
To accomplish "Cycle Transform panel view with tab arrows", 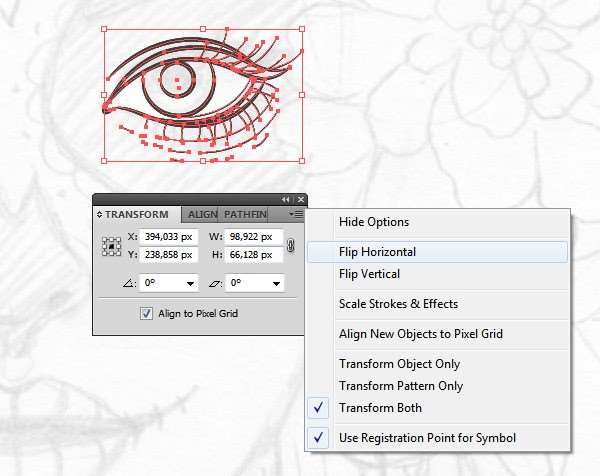I will tap(99, 215).
